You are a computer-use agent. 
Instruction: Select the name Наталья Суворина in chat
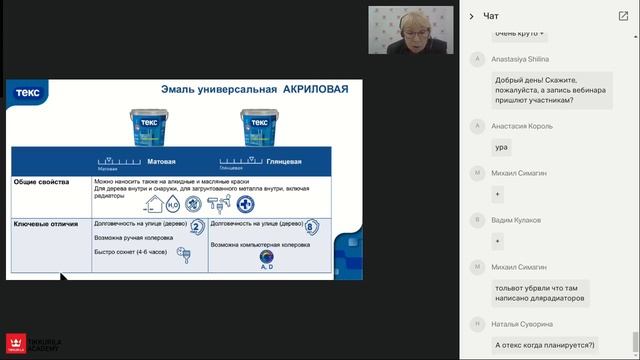[x=522, y=324]
